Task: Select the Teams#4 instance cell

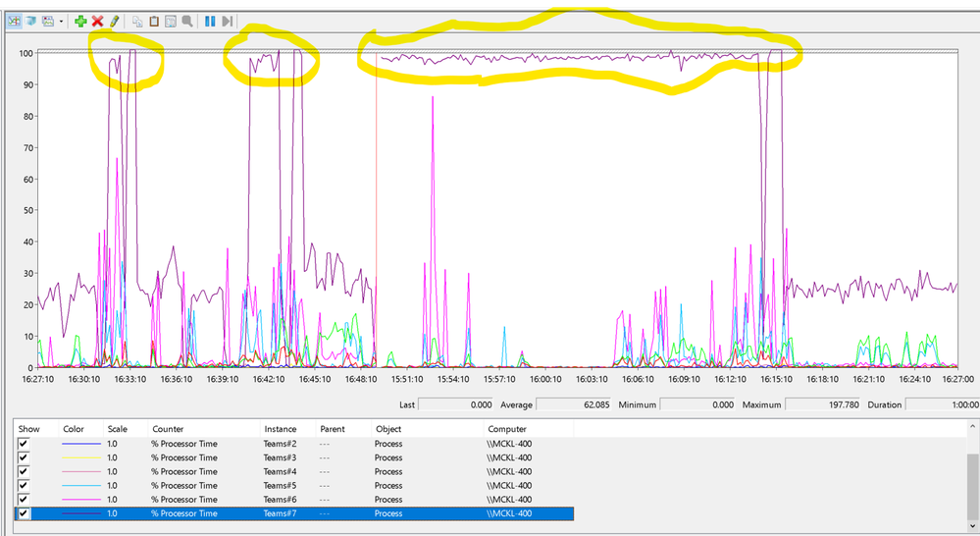Action: tap(280, 471)
